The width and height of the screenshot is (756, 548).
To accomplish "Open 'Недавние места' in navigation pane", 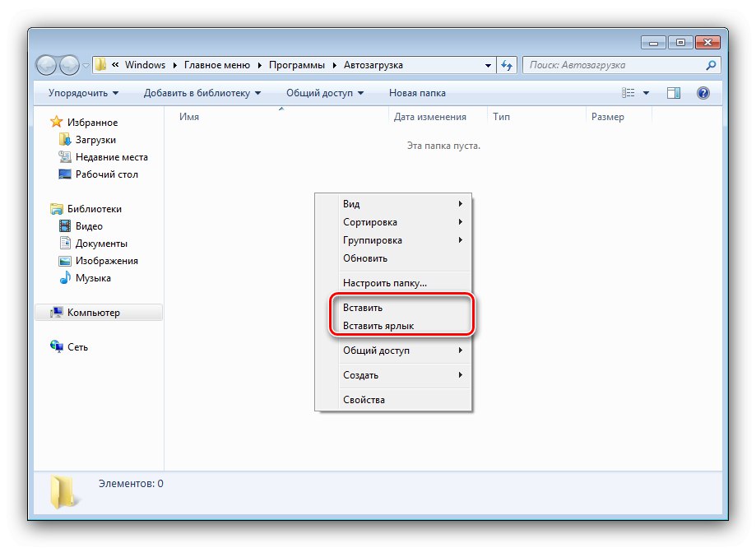I will 111,157.
